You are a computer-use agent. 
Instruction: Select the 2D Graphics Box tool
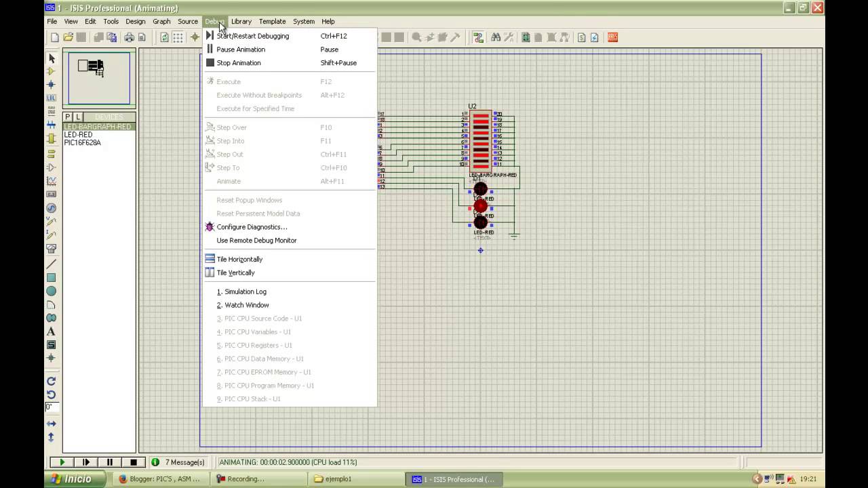coord(51,278)
